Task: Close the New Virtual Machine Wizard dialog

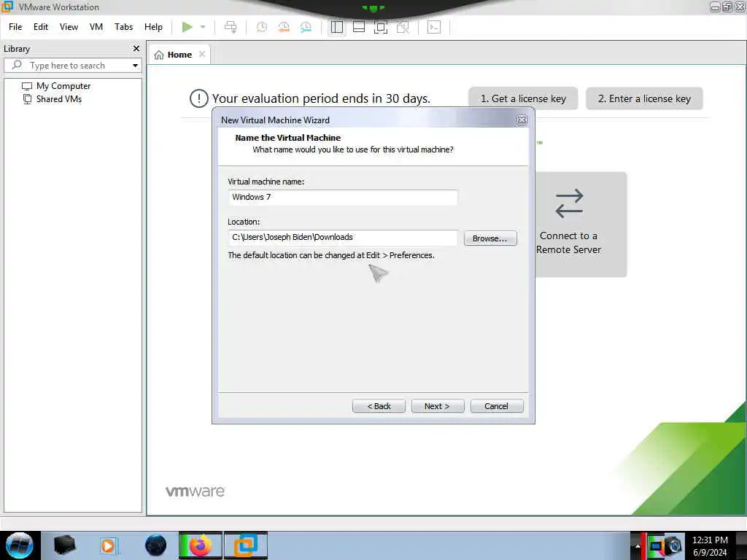Action: [x=522, y=120]
